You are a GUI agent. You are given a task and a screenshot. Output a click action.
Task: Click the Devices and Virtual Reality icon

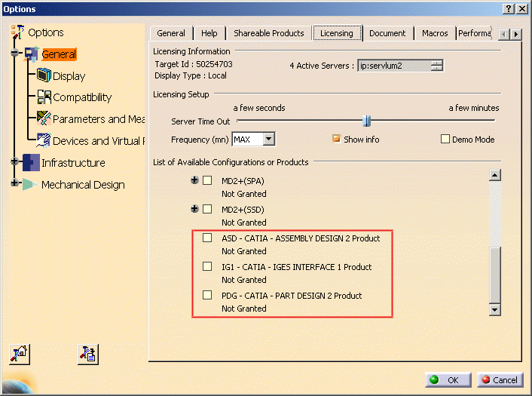[x=44, y=140]
